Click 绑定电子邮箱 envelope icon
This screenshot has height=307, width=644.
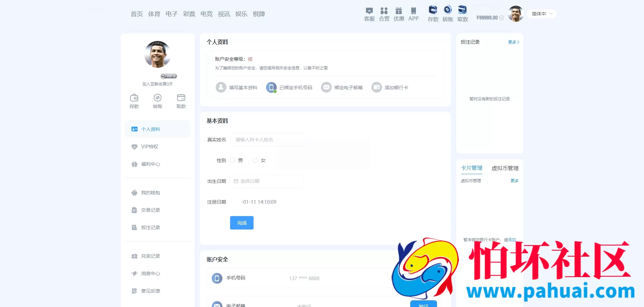tap(326, 87)
